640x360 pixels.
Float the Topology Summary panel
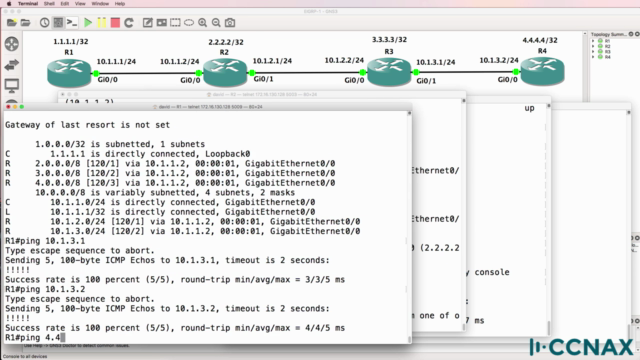click(x=631, y=34)
